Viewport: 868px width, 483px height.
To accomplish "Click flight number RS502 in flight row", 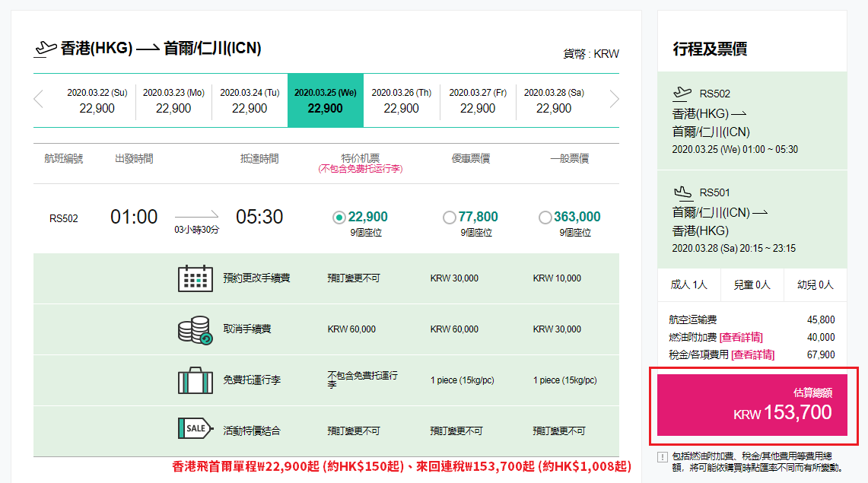I will 64,218.
